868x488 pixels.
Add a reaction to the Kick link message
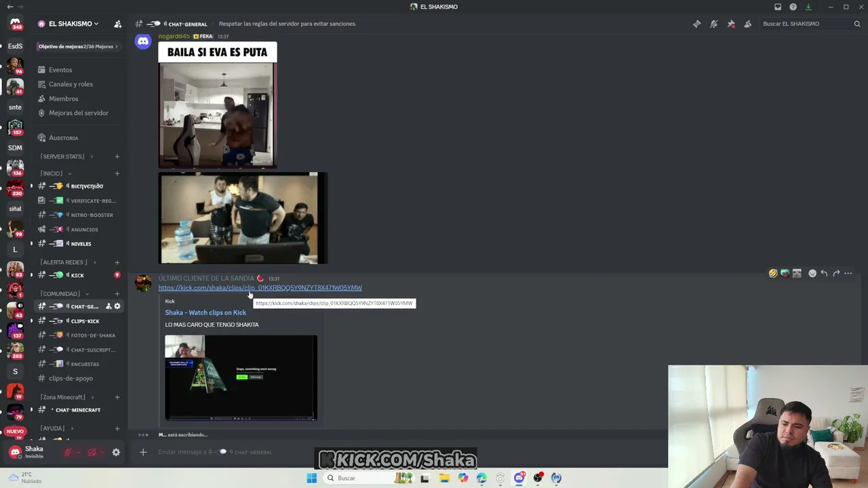[x=812, y=273]
